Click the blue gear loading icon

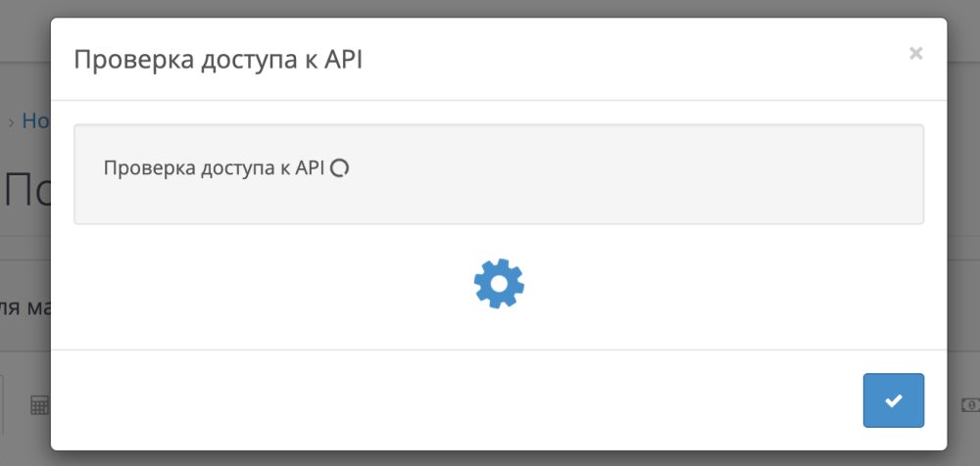click(499, 285)
